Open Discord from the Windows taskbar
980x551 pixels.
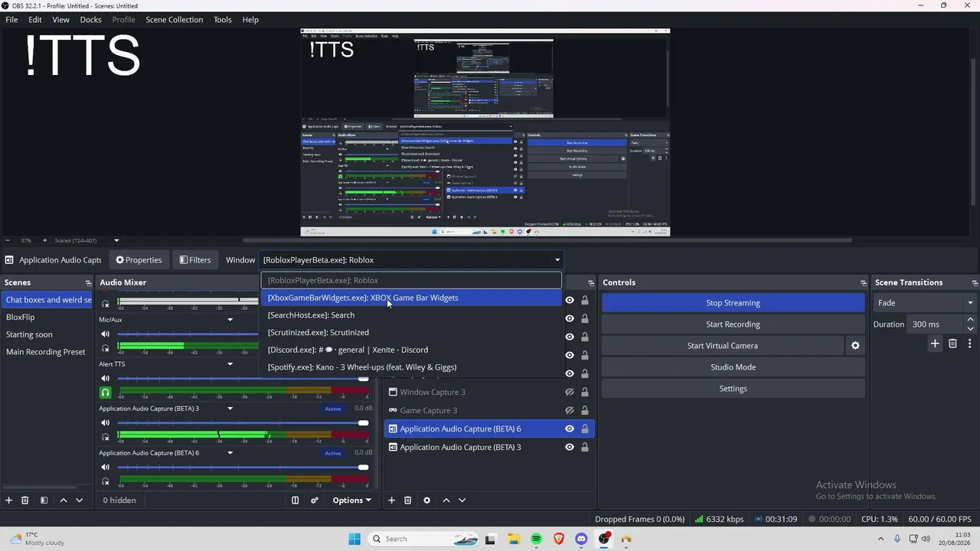(581, 539)
